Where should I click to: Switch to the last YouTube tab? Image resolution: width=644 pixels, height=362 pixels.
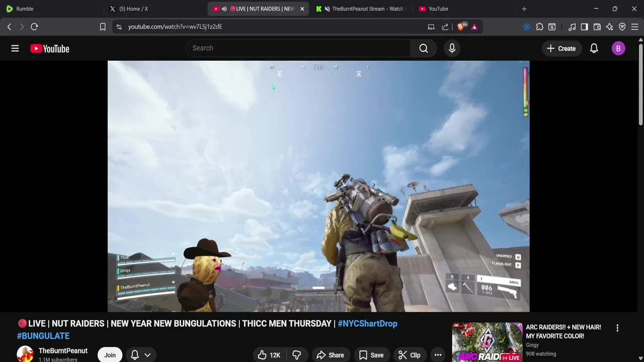463,9
